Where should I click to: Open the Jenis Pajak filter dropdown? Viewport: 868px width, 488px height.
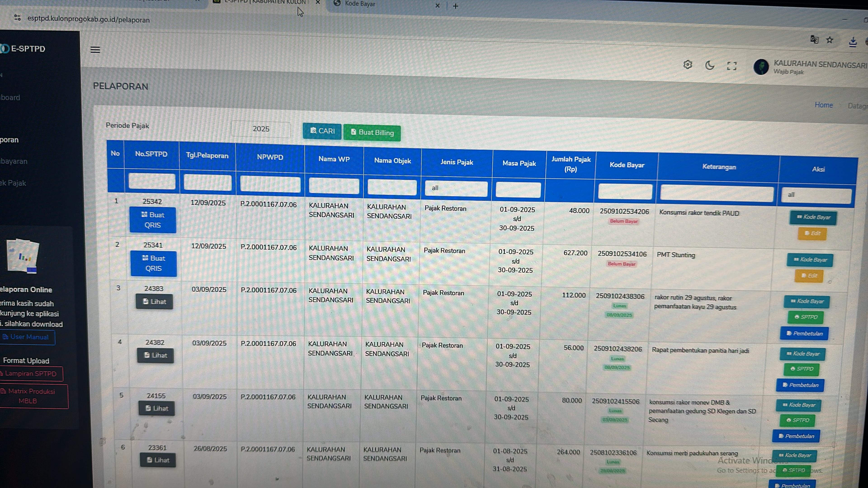tap(456, 188)
